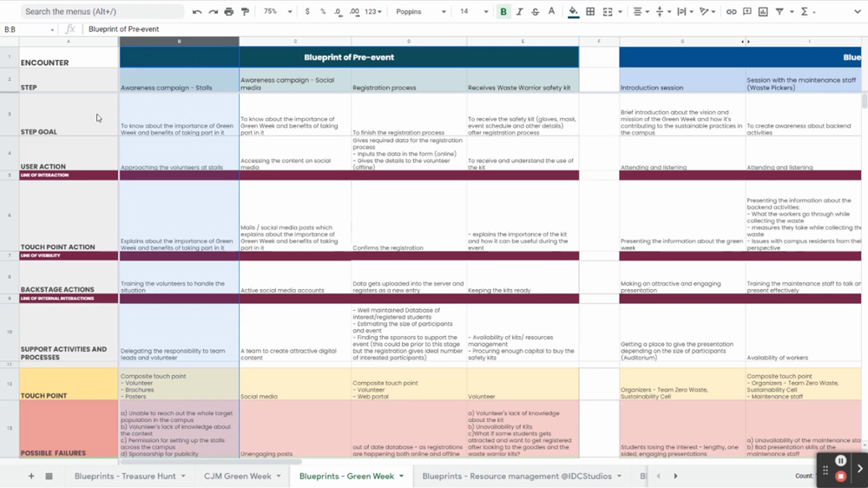This screenshot has height=488, width=868.
Task: Toggle Italic formatting
Action: [x=519, y=11]
